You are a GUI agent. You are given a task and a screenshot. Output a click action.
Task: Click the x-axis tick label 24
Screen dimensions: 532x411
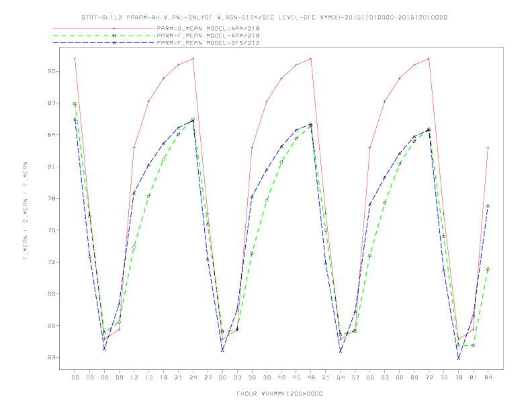[193, 377]
